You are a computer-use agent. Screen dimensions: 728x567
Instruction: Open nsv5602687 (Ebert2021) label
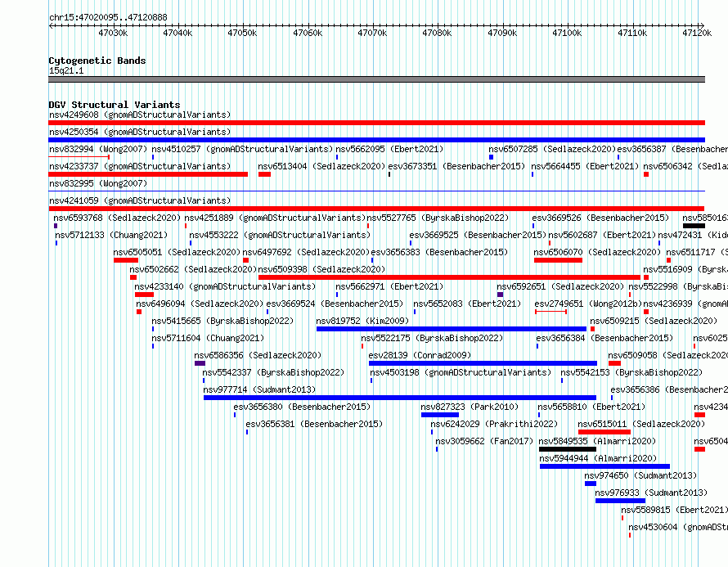coord(602,235)
